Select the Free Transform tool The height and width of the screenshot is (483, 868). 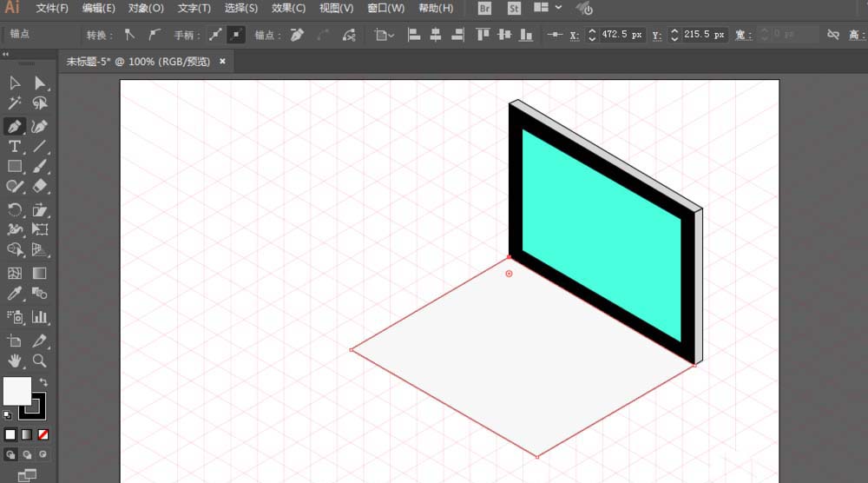pyautogui.click(x=39, y=229)
